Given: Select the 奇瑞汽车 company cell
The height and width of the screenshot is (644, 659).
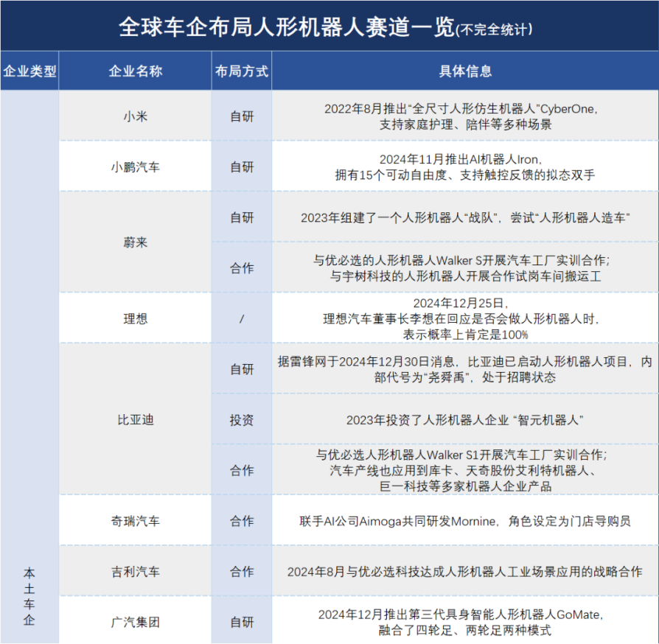Looking at the screenshot, I should pyautogui.click(x=136, y=521).
